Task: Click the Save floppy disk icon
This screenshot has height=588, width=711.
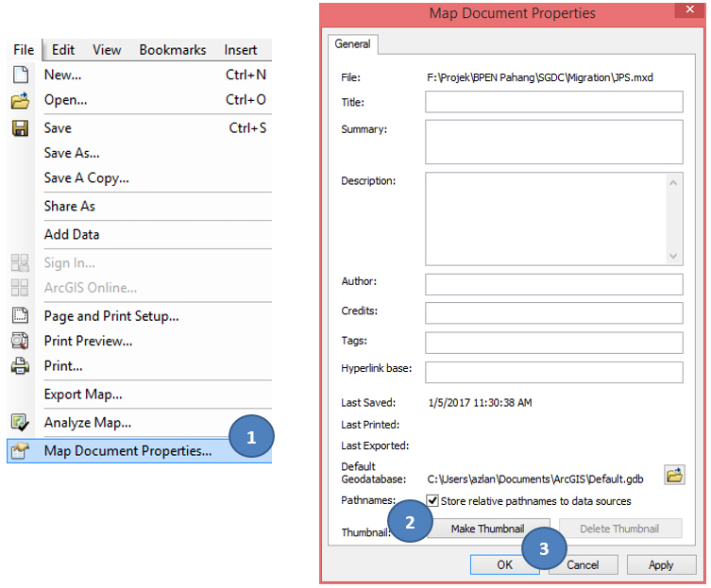Action: point(20,128)
